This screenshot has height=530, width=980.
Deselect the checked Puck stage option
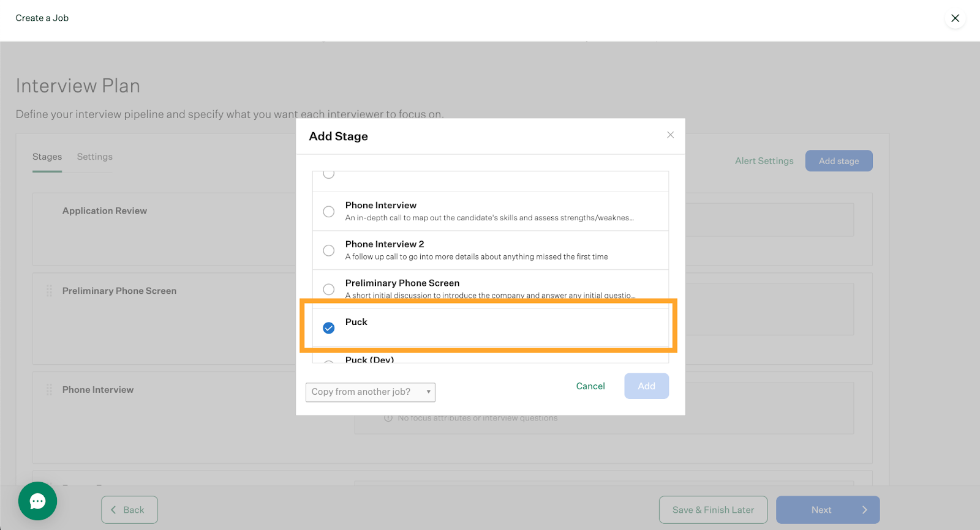tap(329, 328)
